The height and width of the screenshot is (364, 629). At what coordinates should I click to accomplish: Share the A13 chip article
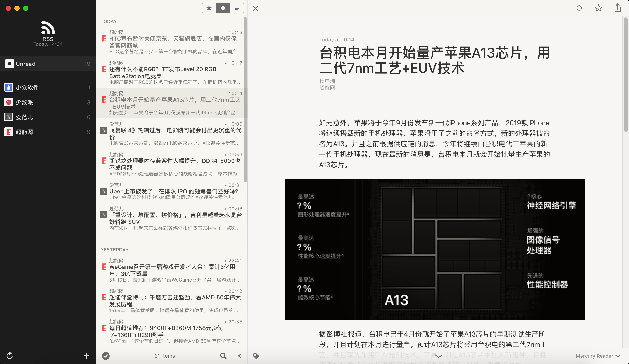pyautogui.click(x=617, y=8)
